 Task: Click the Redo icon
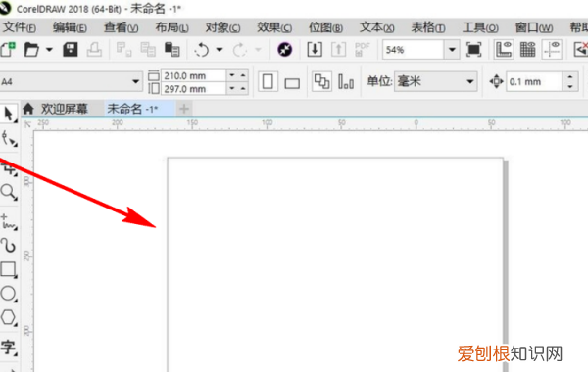coord(240,50)
